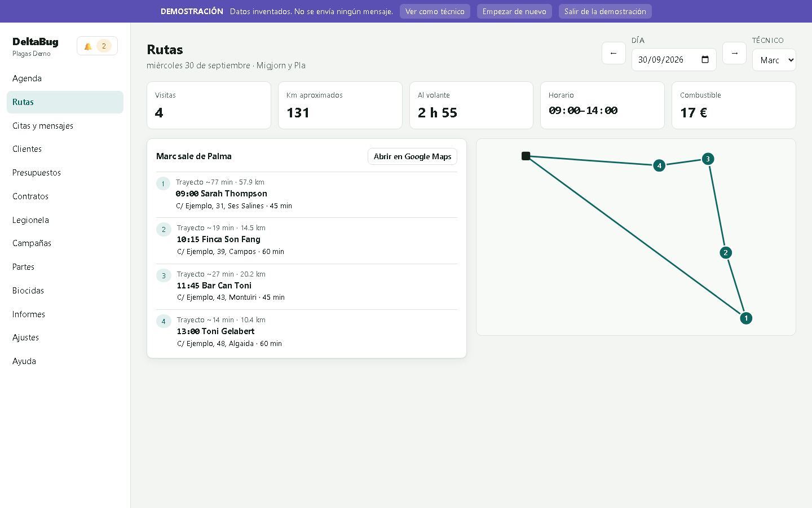Go to previous day with left arrow

tap(614, 53)
